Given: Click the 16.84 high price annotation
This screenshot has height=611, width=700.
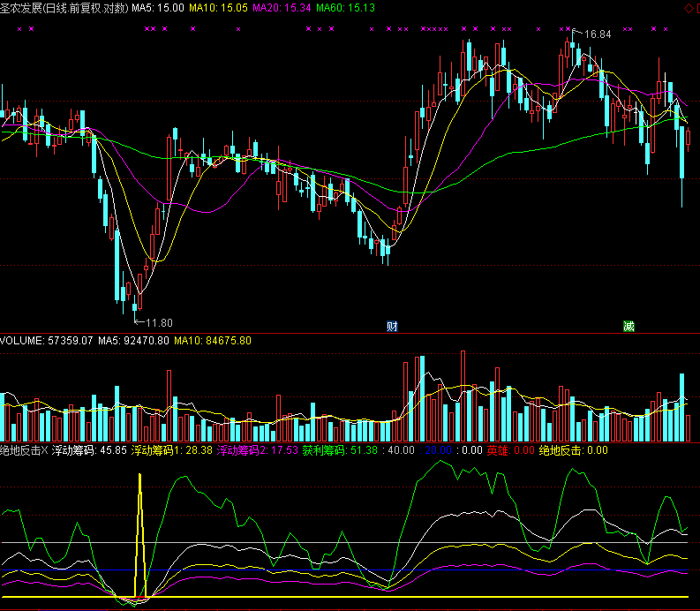Looking at the screenshot, I should [597, 34].
